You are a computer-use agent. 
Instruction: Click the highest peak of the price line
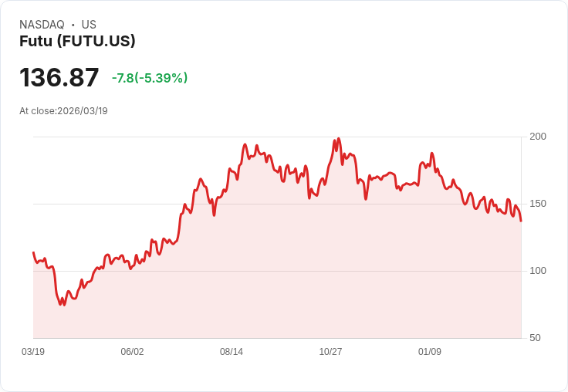pyautogui.click(x=338, y=139)
